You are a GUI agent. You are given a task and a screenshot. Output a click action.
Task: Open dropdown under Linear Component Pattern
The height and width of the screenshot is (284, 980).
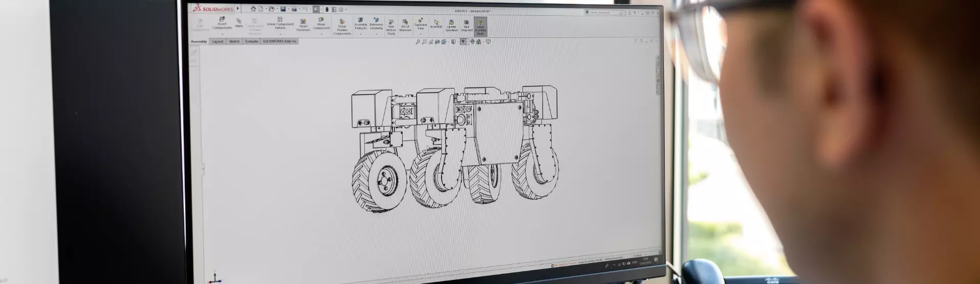tap(280, 34)
